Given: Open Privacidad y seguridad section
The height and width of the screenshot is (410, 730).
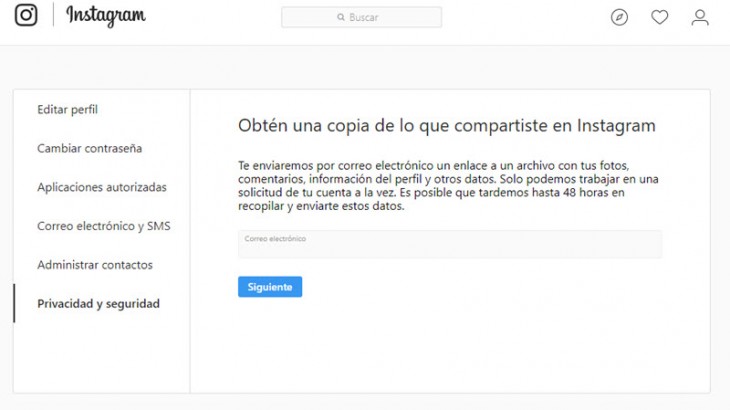Looking at the screenshot, I should pyautogui.click(x=98, y=303).
